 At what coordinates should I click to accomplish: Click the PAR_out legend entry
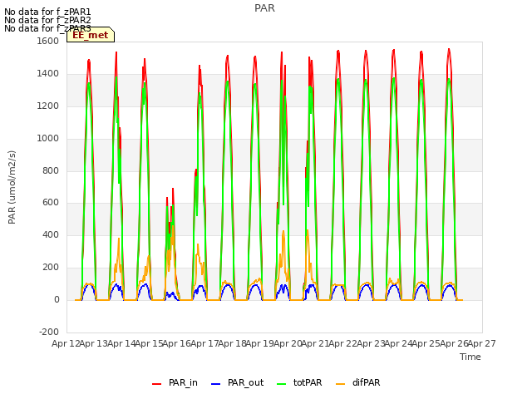tap(237, 382)
